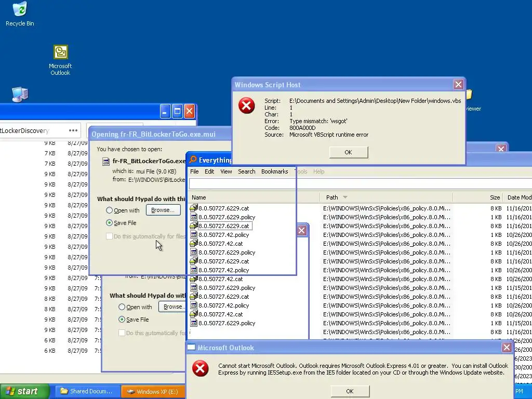This screenshot has width=532, height=399.
Task: Switch to Shared Documents taskbar window
Action: coord(87,391)
